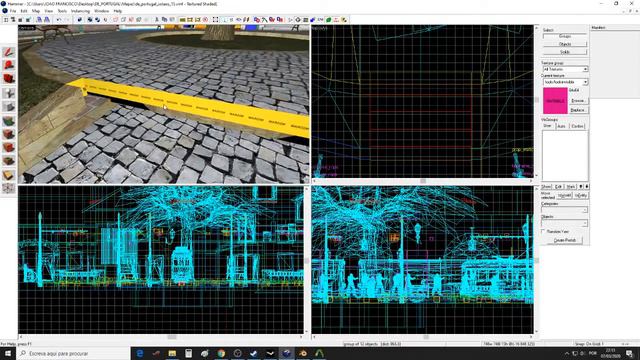This screenshot has width=640, height=360.
Task: Switch to the Cordon visgroups tab
Action: click(577, 126)
